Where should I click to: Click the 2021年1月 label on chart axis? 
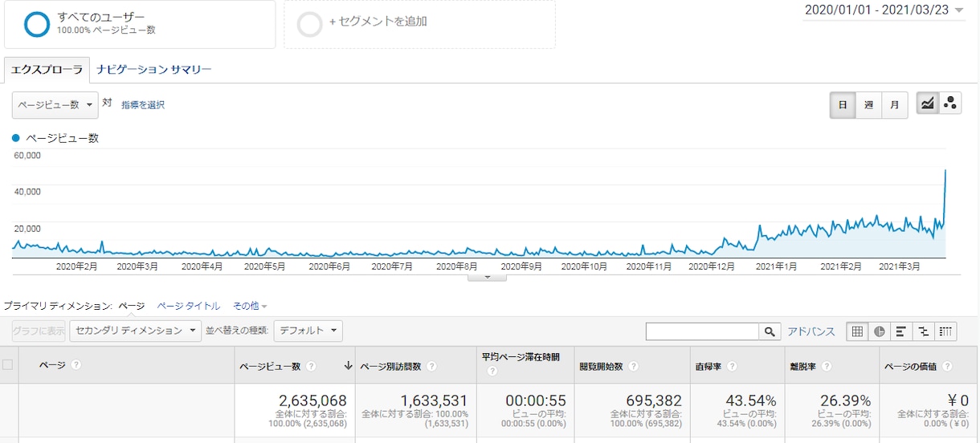(775, 266)
